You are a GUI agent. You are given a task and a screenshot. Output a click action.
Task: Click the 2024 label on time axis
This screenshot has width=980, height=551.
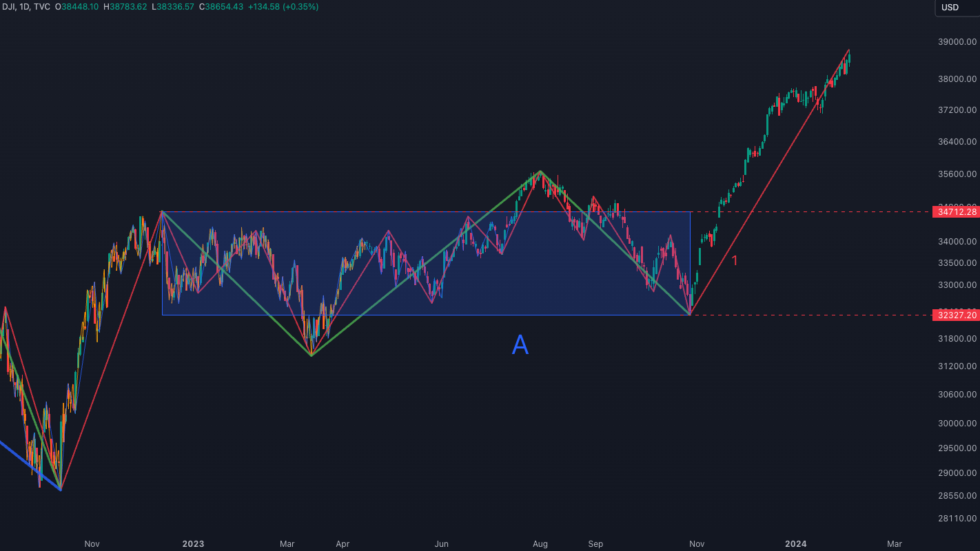coord(795,543)
